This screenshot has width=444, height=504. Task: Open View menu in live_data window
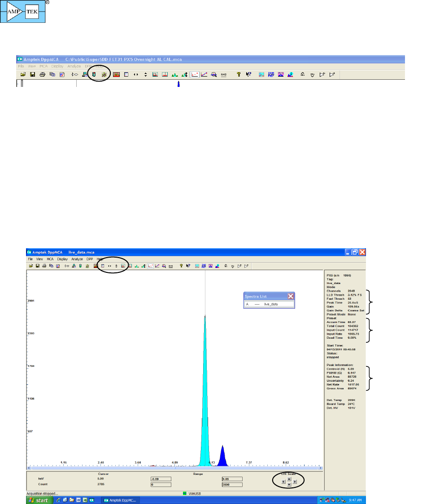[39, 259]
